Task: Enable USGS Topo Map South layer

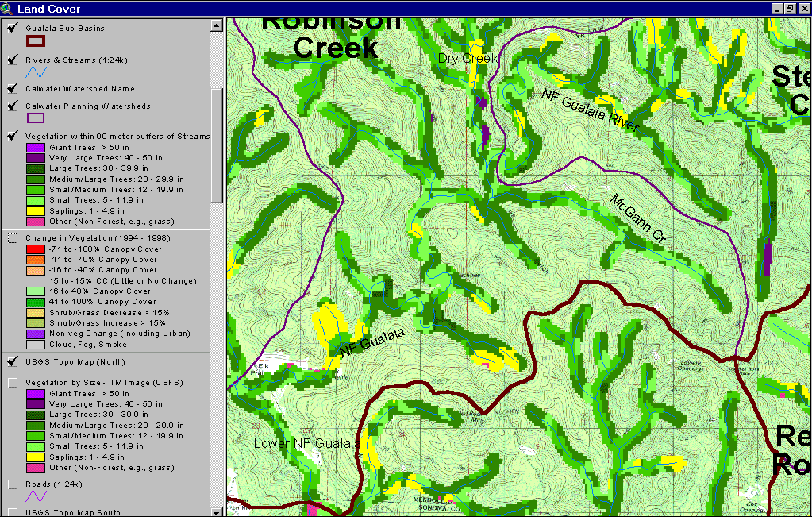Action: click(x=13, y=512)
